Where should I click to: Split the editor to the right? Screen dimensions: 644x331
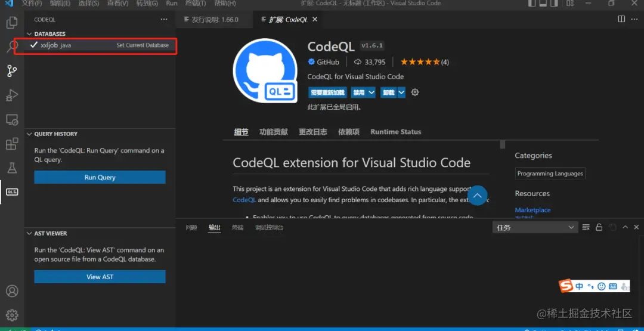[x=621, y=19]
